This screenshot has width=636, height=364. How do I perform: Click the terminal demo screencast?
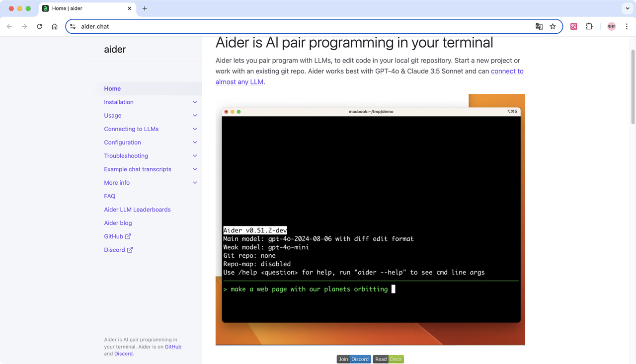(370, 219)
